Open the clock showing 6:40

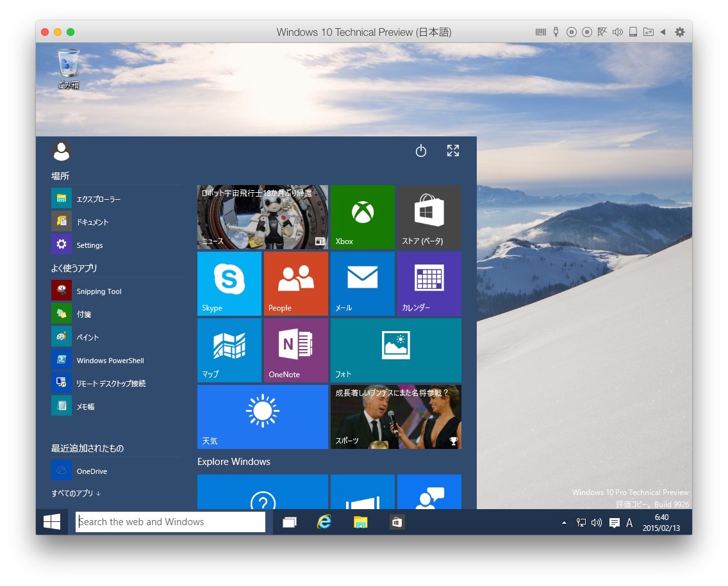(661, 523)
